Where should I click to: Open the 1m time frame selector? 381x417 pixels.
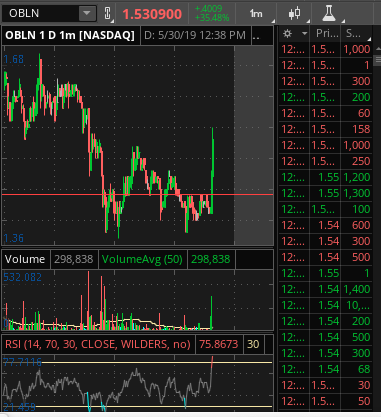(256, 13)
